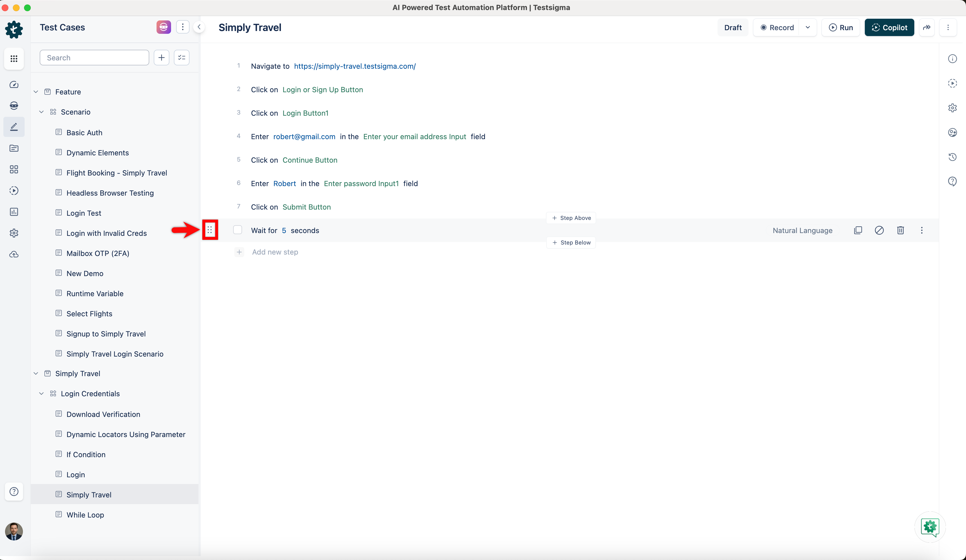This screenshot has width=966, height=560.
Task: Copy the Wait for 5 seconds step
Action: [858, 230]
